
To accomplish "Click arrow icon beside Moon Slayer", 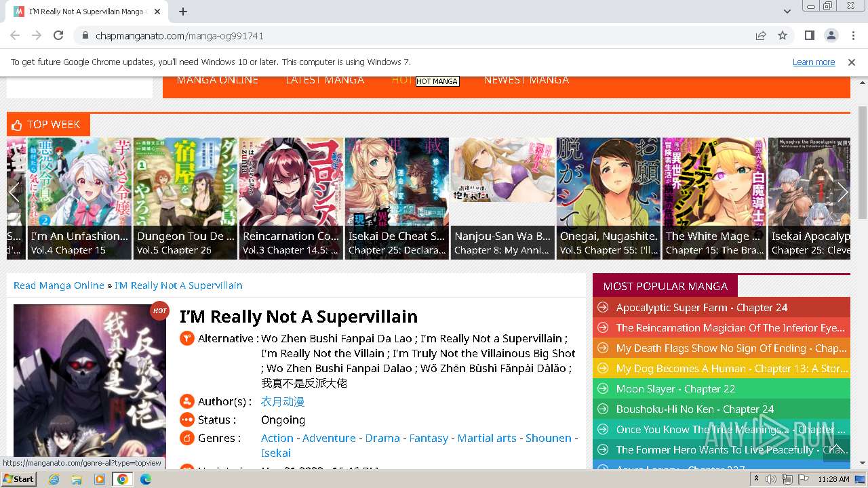I will 602,389.
